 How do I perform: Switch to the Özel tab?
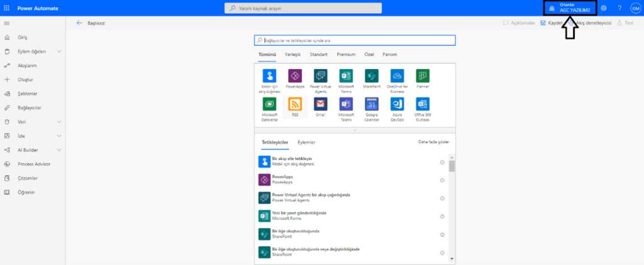369,55
